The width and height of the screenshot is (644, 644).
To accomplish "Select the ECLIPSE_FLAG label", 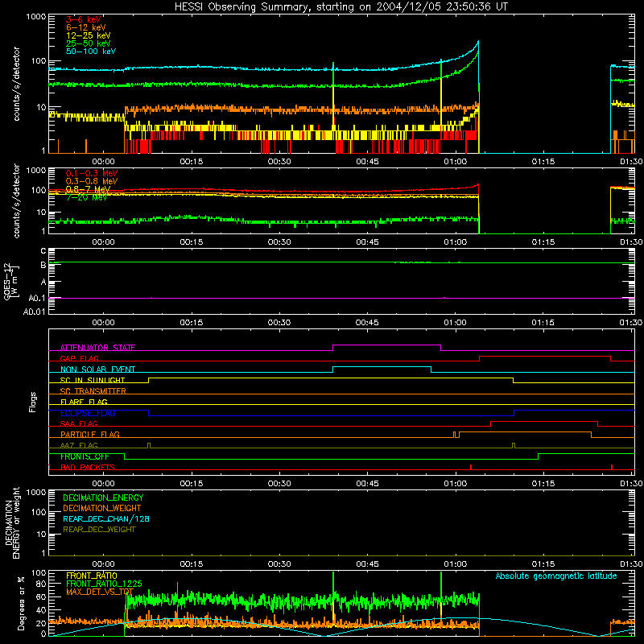I will (88, 413).
